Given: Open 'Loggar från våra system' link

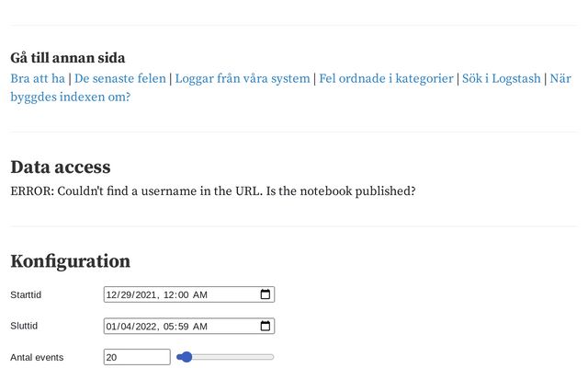Looking at the screenshot, I should click(243, 78).
